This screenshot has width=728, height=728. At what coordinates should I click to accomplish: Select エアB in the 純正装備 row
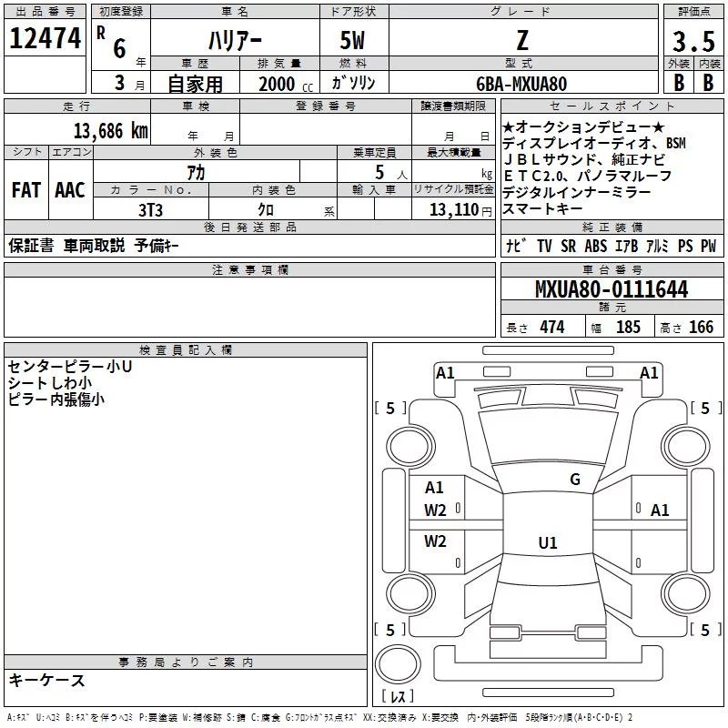tap(626, 246)
